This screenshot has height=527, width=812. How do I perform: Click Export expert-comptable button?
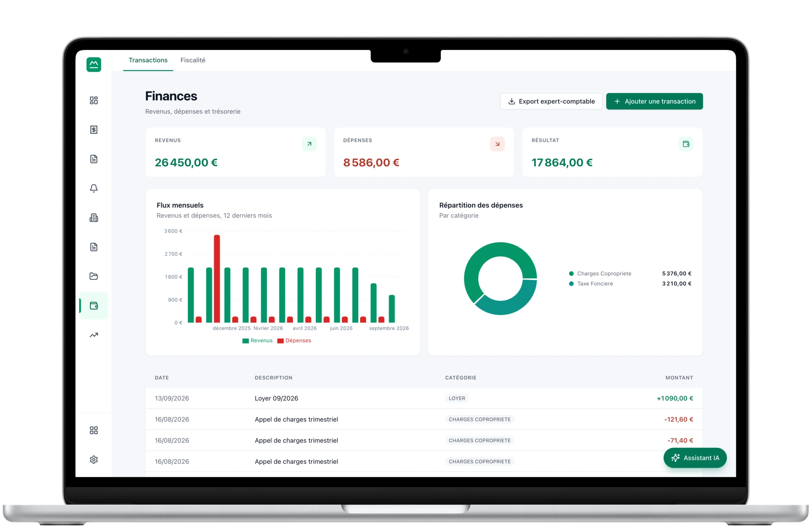pos(551,101)
